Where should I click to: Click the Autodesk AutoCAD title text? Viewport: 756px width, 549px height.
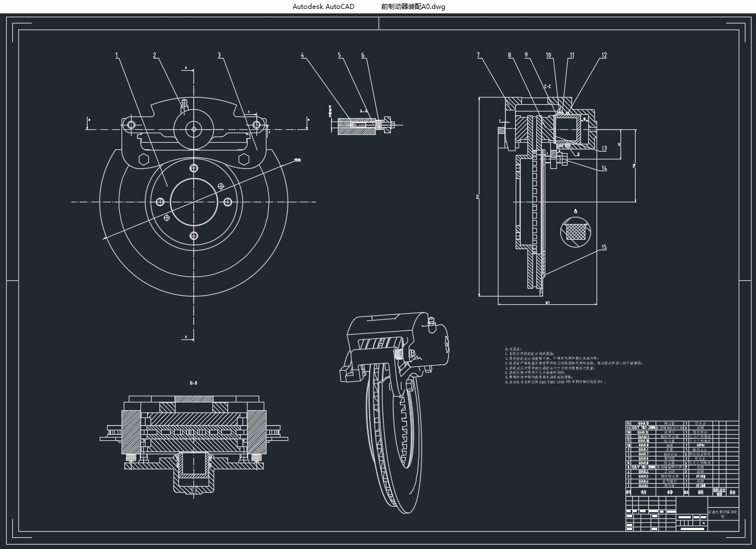[x=323, y=7]
